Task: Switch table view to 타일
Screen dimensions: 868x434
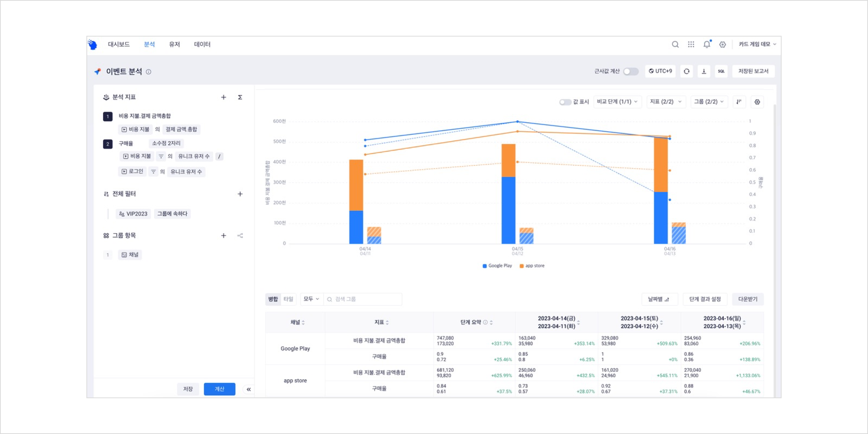Action: 288,299
